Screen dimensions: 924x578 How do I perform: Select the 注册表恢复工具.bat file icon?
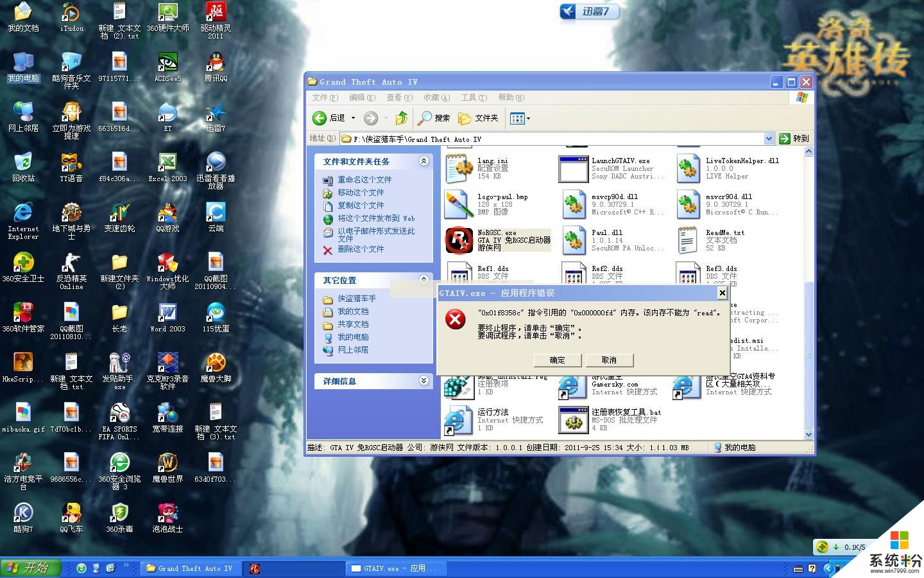[574, 420]
